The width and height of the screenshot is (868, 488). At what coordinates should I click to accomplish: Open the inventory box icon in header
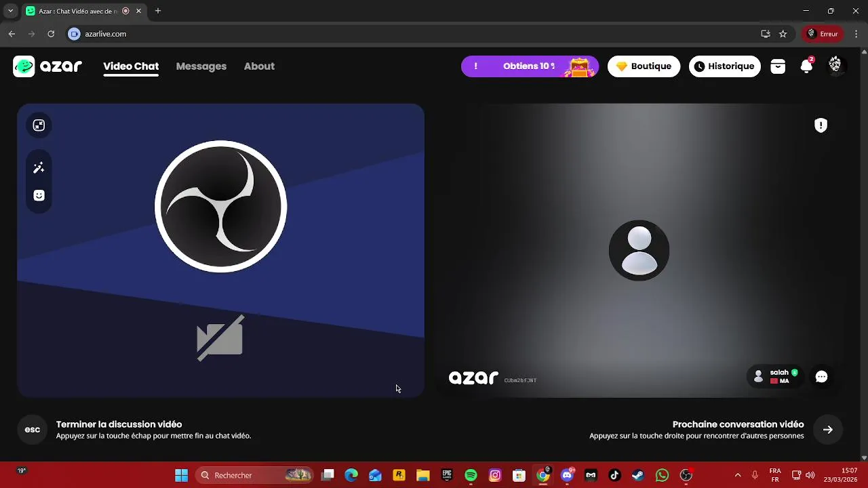(x=778, y=66)
